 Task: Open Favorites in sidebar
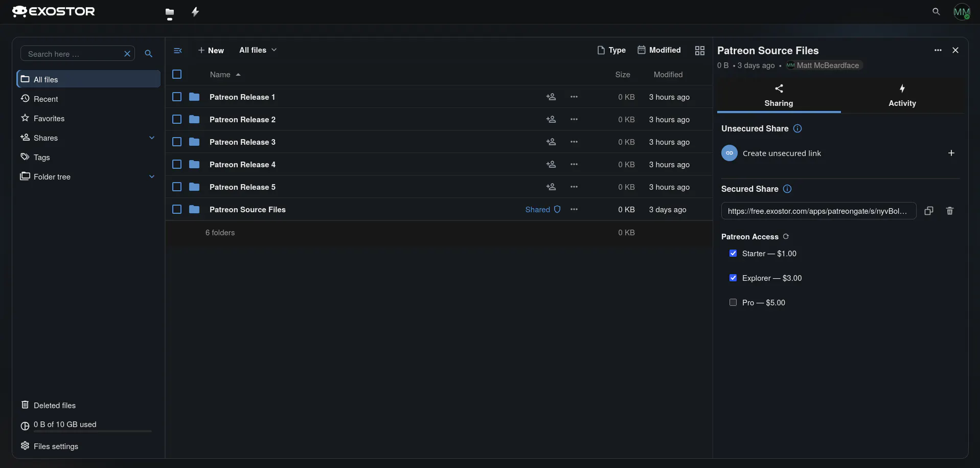point(88,118)
